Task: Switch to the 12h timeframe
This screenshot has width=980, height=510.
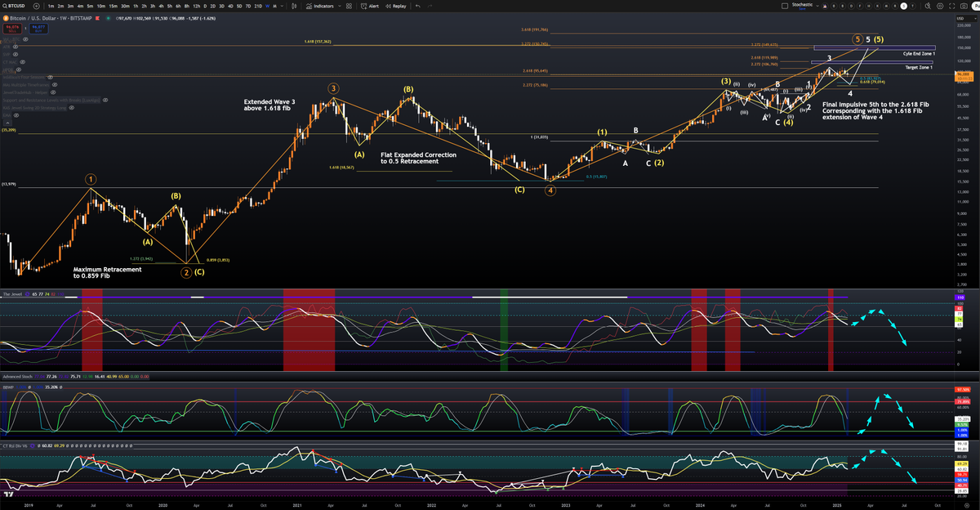Action: click(196, 6)
